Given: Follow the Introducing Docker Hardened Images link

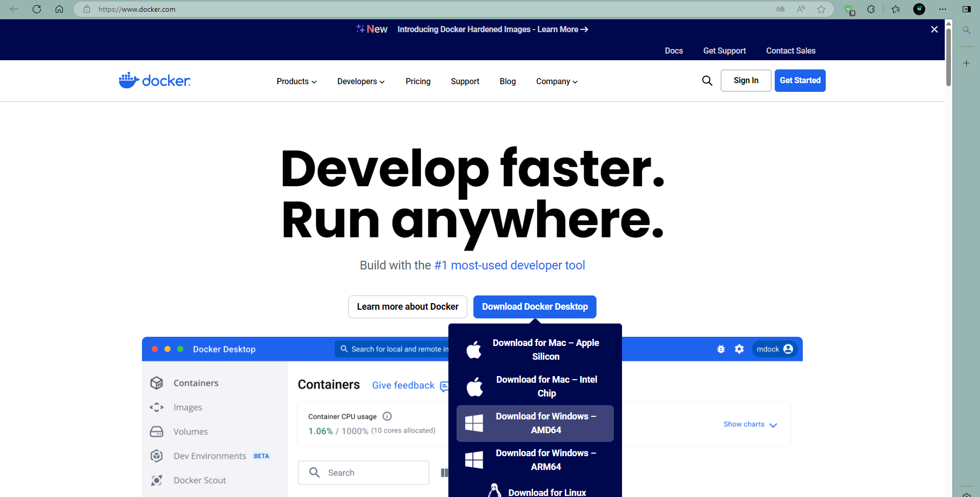Looking at the screenshot, I should (493, 30).
